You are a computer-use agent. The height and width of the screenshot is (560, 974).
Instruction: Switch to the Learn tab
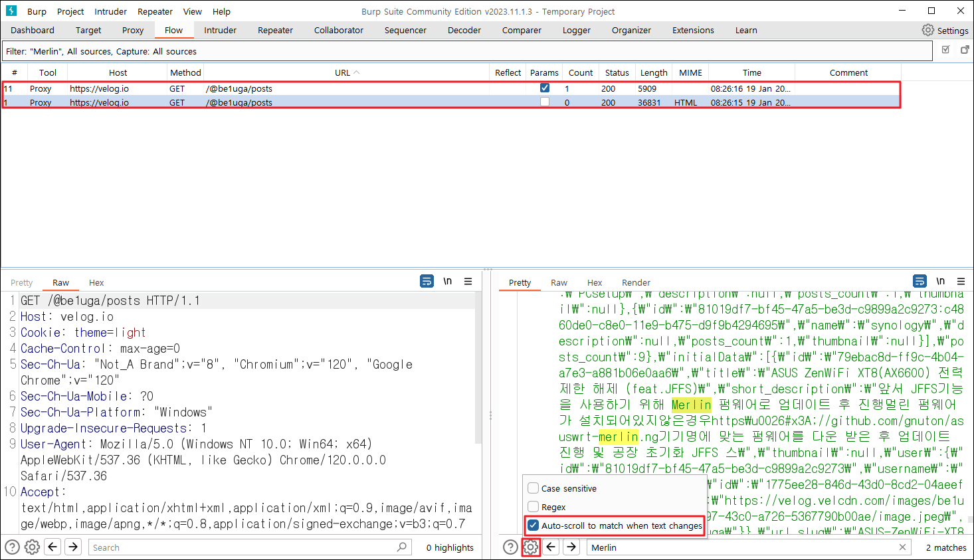point(746,30)
